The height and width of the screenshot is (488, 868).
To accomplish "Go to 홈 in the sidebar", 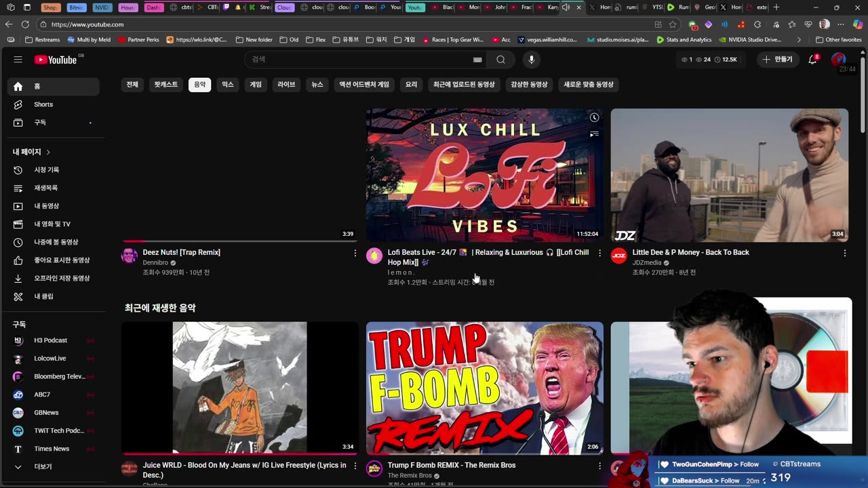I will point(53,87).
